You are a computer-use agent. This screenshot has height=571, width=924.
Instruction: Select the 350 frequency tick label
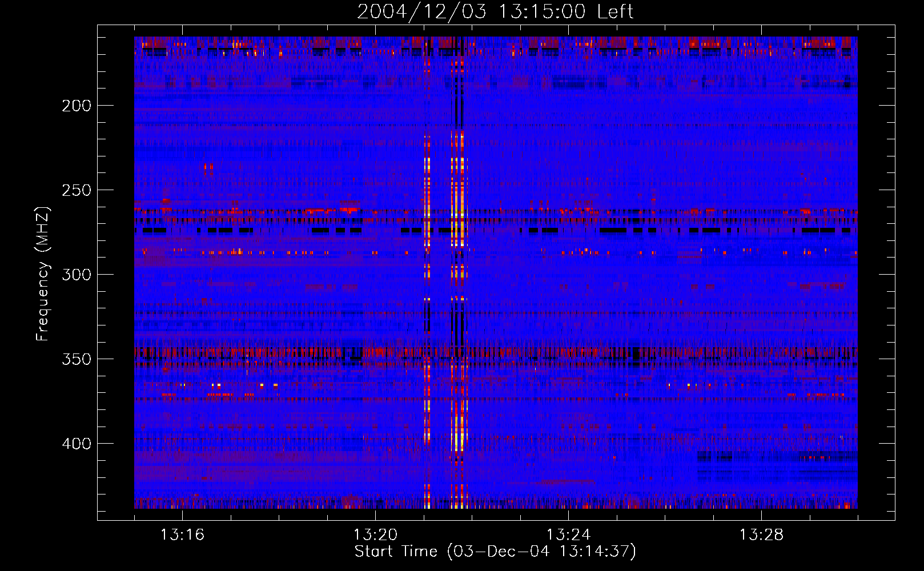[77, 359]
